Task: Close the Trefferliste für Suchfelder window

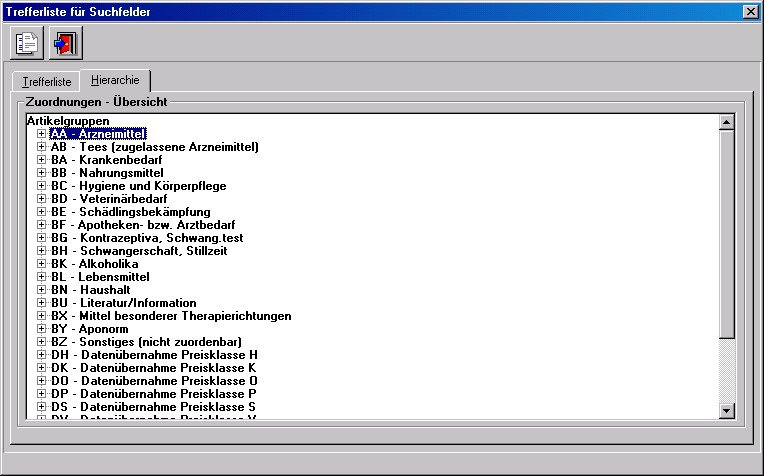Action: (750, 10)
